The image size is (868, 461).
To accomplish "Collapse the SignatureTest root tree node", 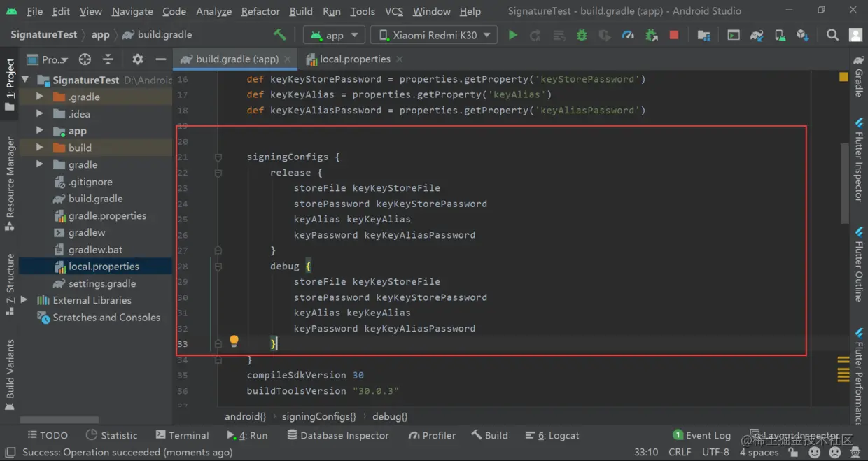I will pyautogui.click(x=26, y=80).
